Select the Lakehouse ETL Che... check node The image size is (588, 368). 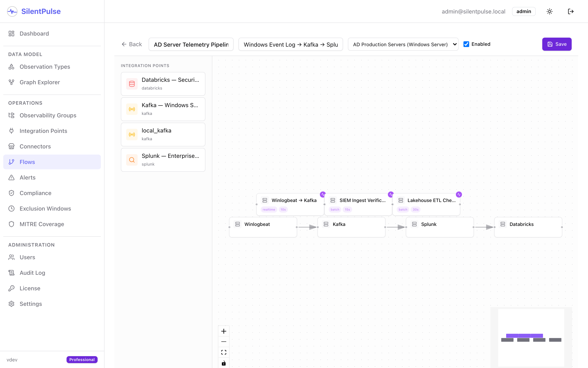point(426,204)
